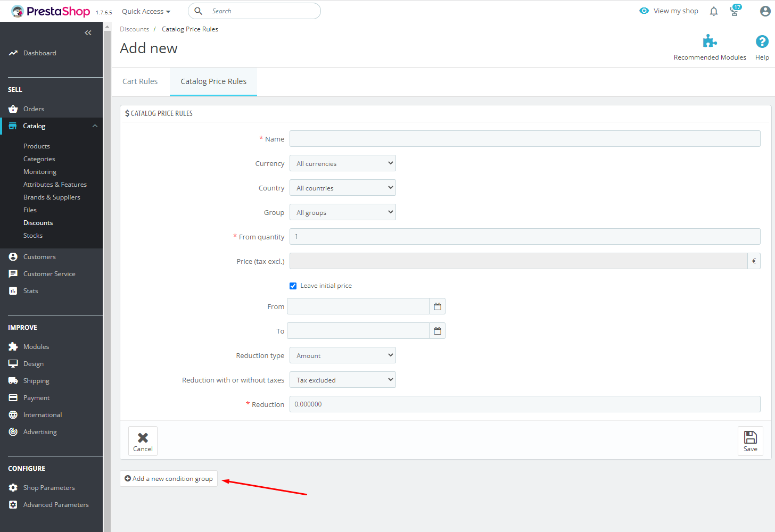The image size is (775, 532).
Task: Focus the From date input field
Action: pos(358,306)
